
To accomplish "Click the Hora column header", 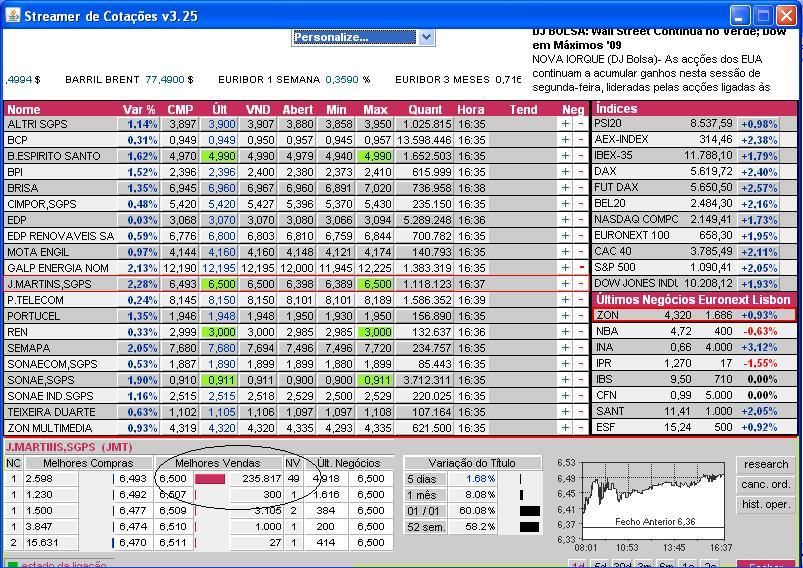I will click(x=471, y=109).
